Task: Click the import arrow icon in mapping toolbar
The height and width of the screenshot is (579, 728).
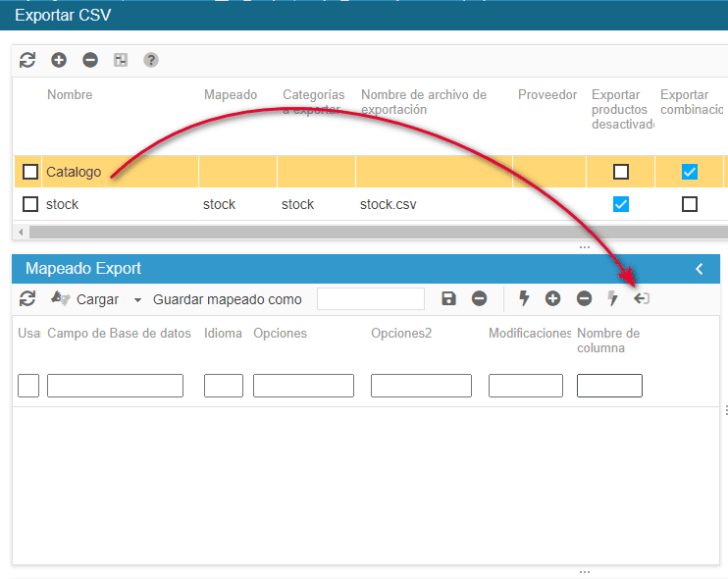Action: (x=642, y=298)
